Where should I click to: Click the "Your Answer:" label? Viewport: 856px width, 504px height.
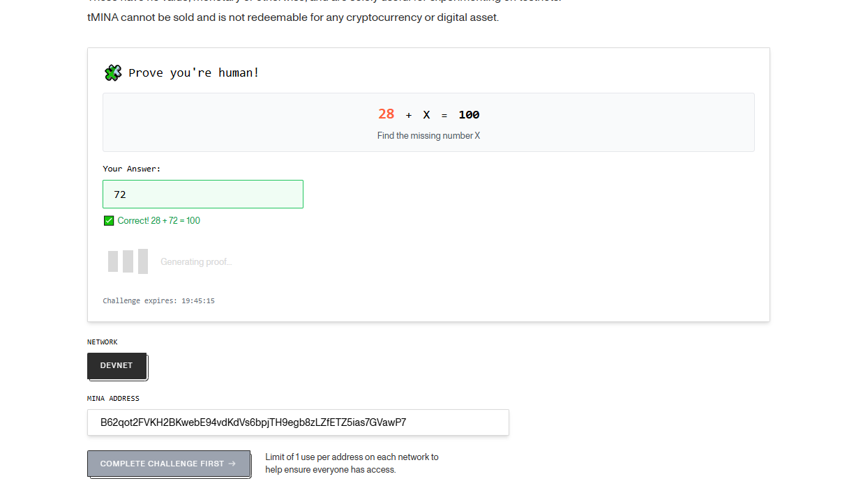(x=132, y=169)
